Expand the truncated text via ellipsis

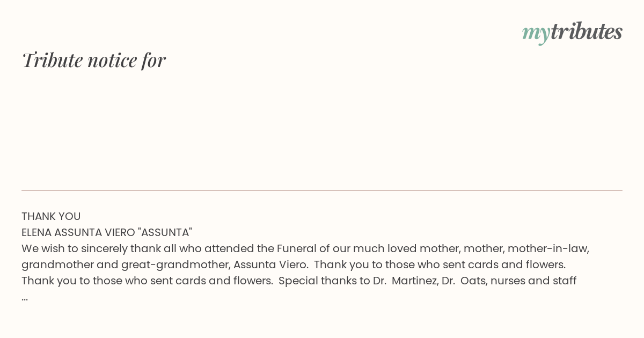pos(25,297)
